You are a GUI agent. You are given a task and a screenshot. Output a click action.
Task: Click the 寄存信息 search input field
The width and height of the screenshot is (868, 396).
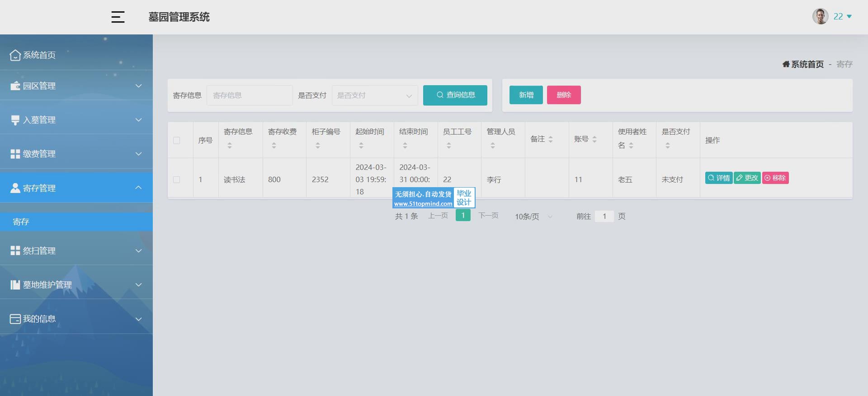pos(250,95)
